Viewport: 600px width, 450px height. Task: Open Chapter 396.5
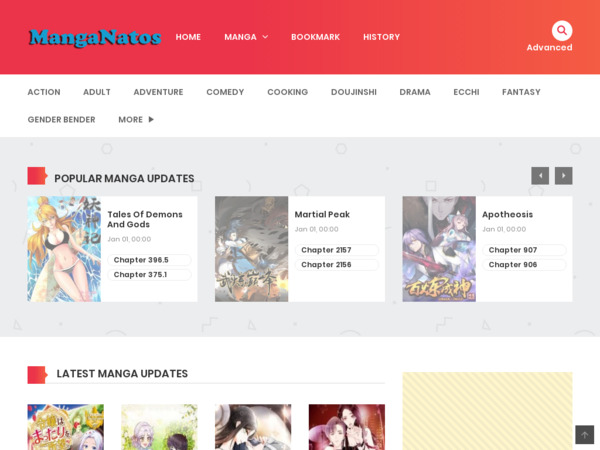click(149, 260)
